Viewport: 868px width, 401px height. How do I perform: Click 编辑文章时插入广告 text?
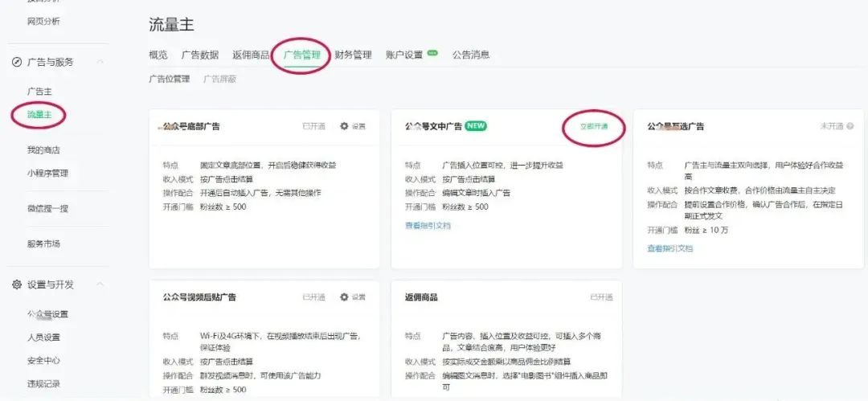(477, 193)
